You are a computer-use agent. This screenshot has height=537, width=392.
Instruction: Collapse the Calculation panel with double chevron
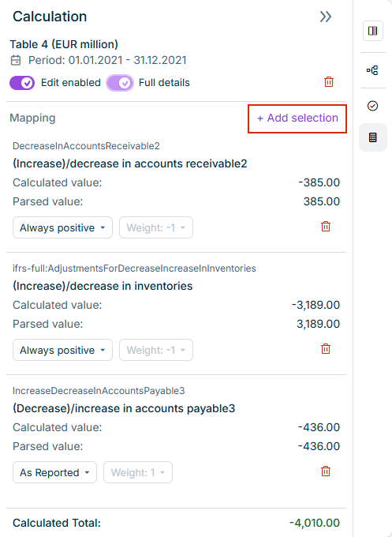(326, 17)
